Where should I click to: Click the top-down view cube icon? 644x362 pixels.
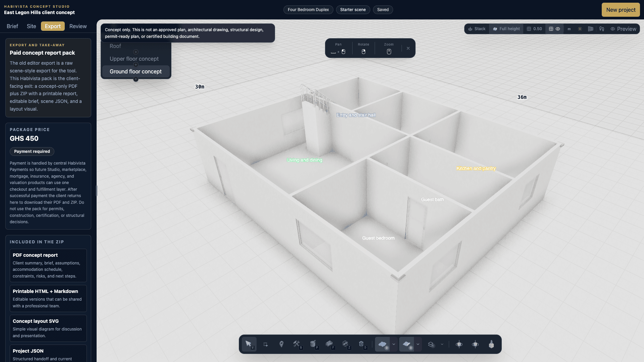coord(491,344)
